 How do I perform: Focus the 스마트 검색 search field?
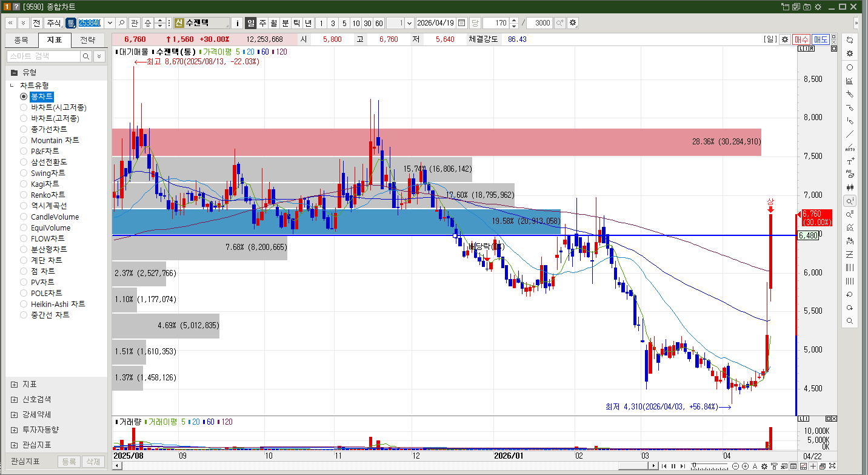tap(44, 56)
